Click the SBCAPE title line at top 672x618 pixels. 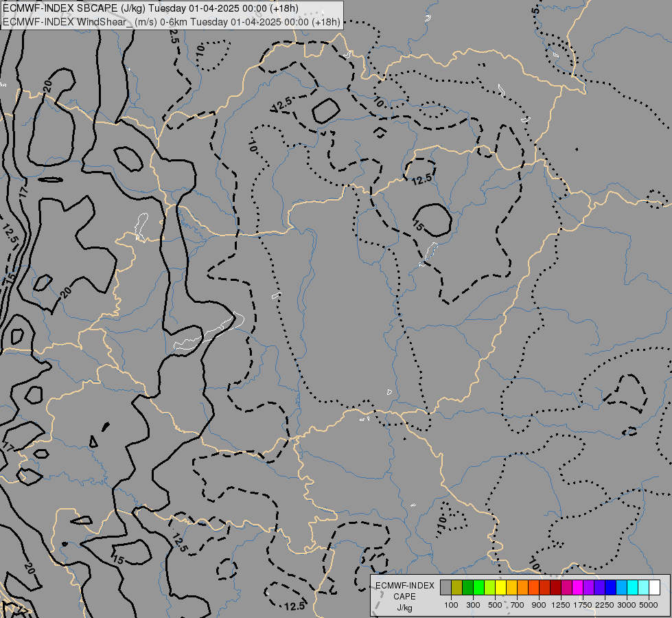[150, 8]
